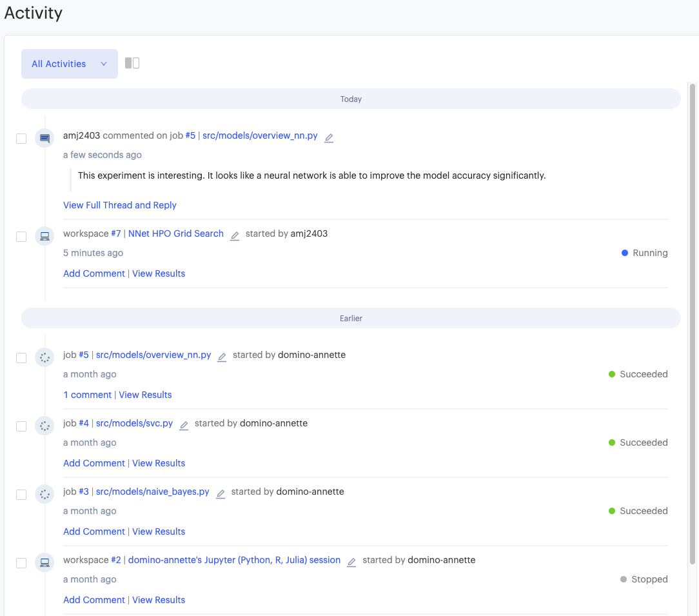Open job #4 via its number link

pos(83,422)
